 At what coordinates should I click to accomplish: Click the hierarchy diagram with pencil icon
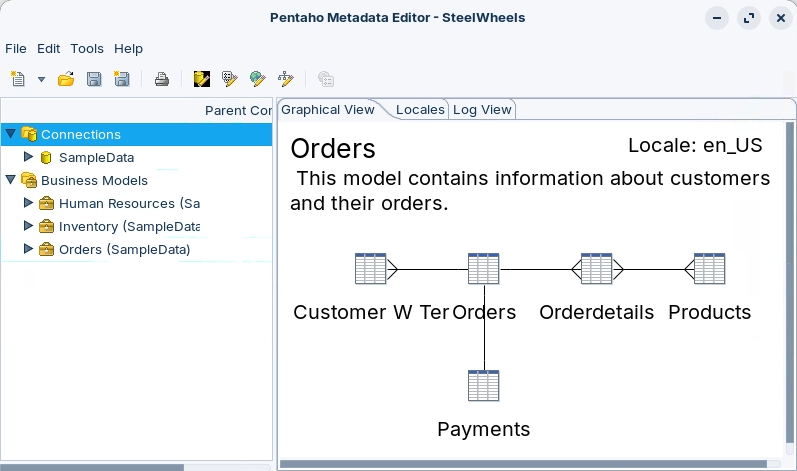tap(286, 79)
